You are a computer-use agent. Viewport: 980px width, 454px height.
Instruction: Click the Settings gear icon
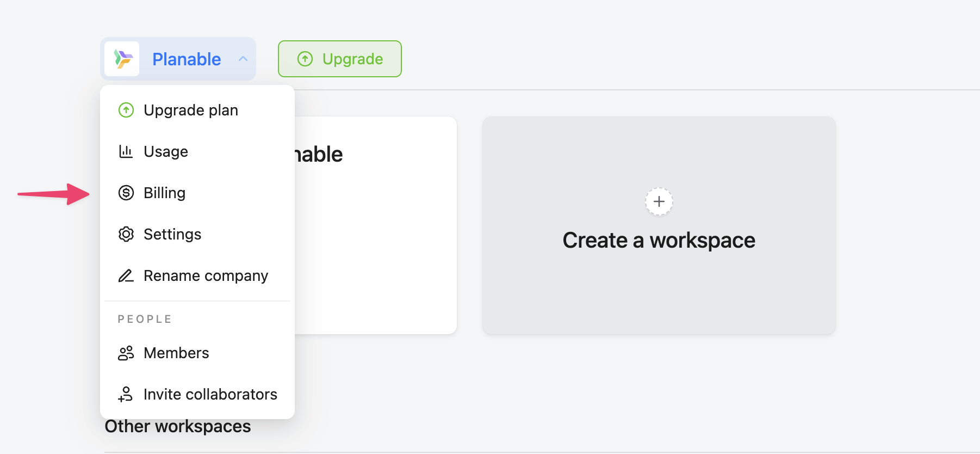click(x=126, y=234)
